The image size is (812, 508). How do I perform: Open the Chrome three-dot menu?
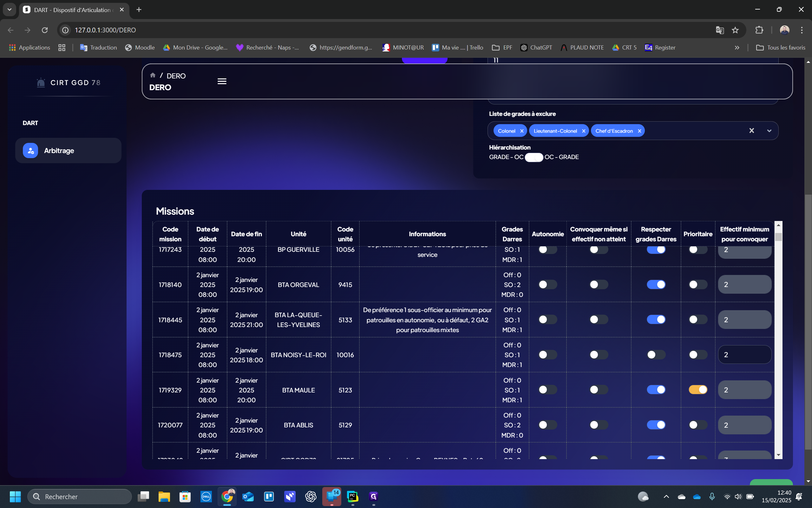802,30
